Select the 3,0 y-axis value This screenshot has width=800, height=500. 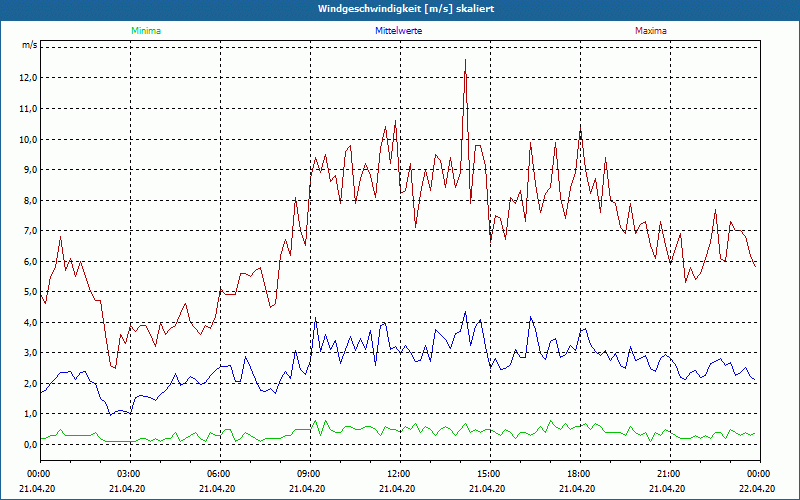31,353
